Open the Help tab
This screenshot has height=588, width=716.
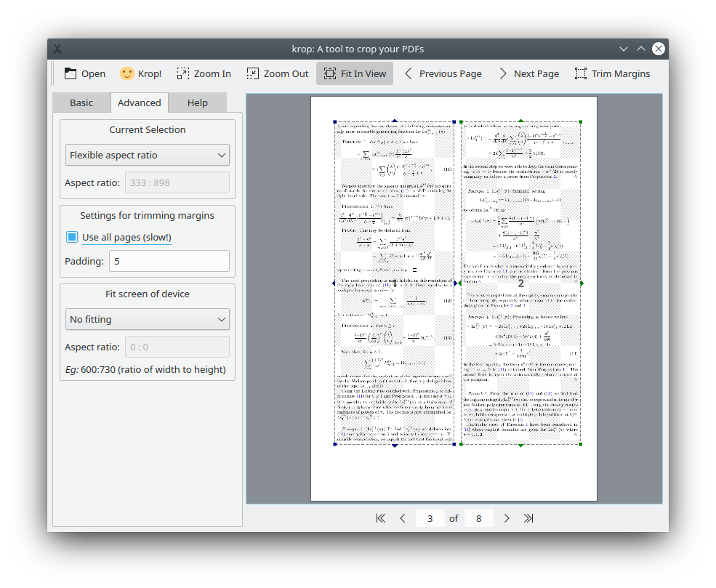[197, 102]
